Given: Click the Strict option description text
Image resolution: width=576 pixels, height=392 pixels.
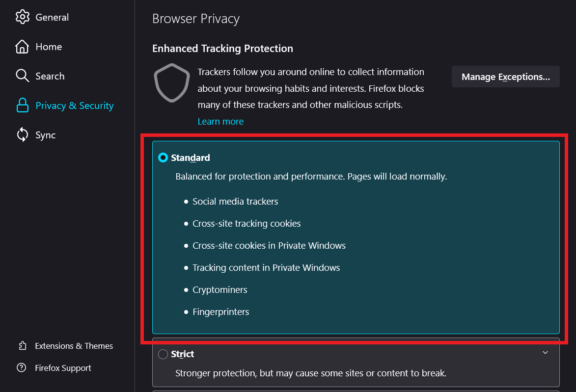Looking at the screenshot, I should click(x=310, y=373).
